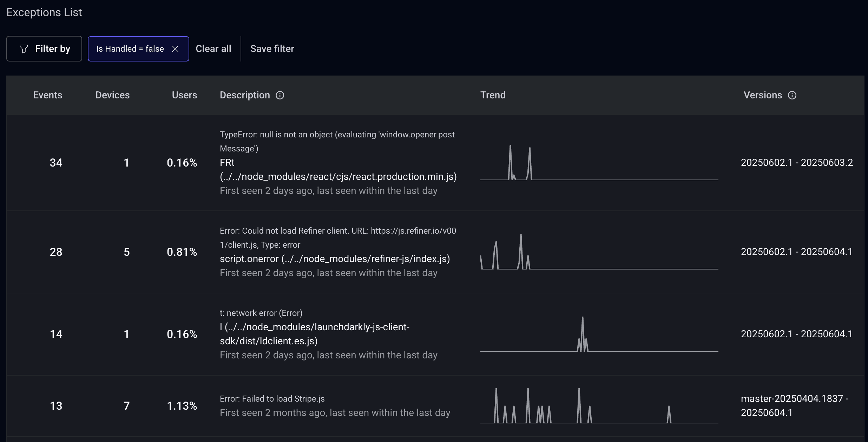Sort by the Devices column header
This screenshot has width=868, height=442.
113,95
